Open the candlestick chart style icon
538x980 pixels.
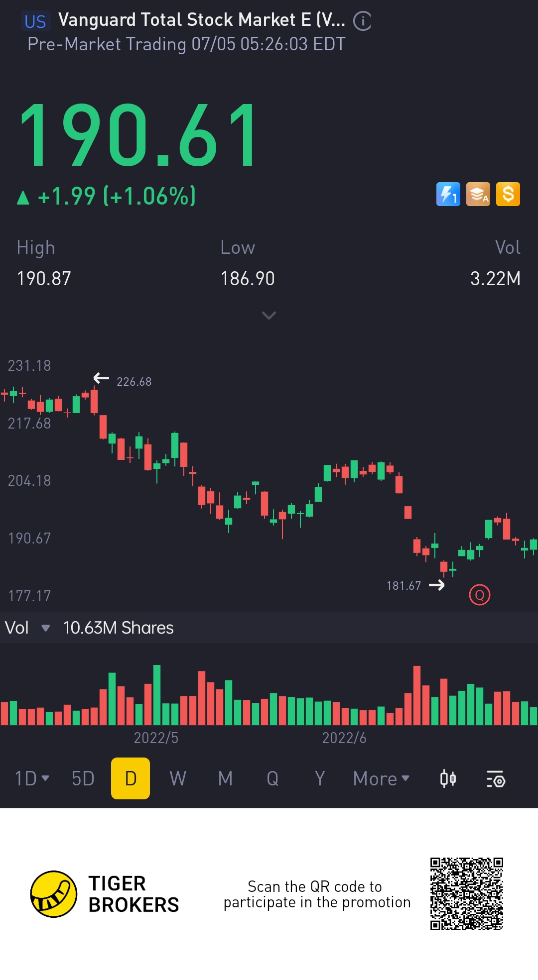tap(448, 778)
